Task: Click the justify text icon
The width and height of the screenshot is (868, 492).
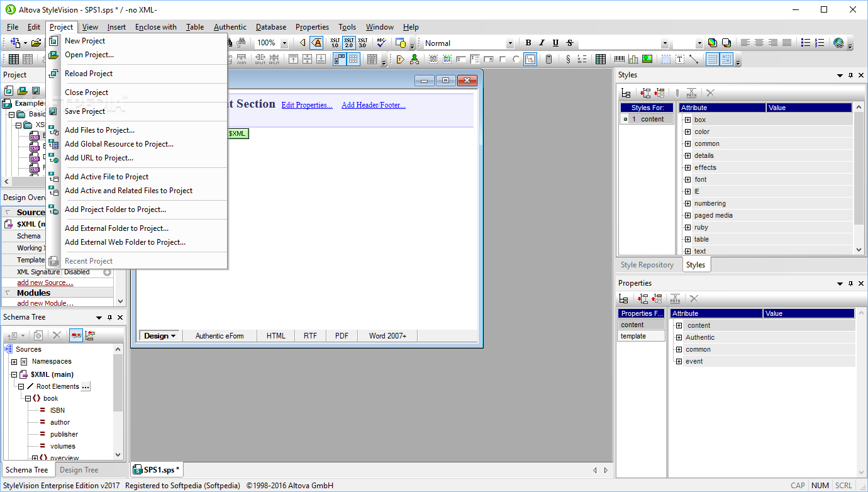Action: pyautogui.click(x=787, y=43)
